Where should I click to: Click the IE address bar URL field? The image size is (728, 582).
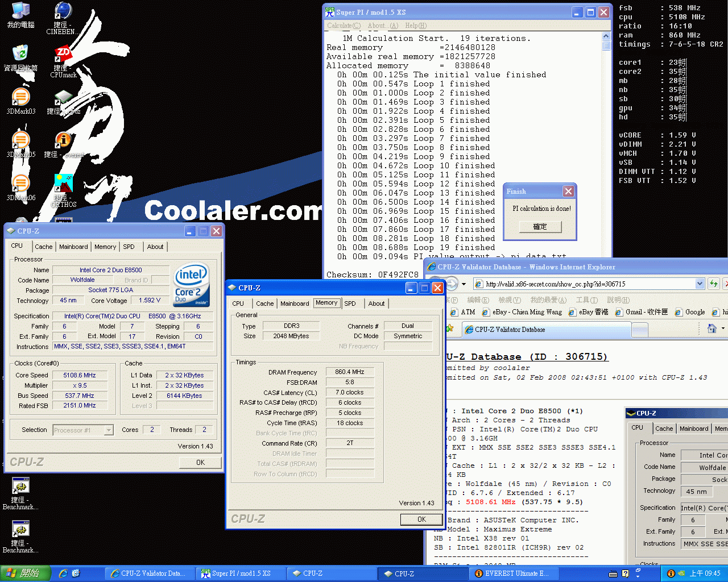pos(584,284)
